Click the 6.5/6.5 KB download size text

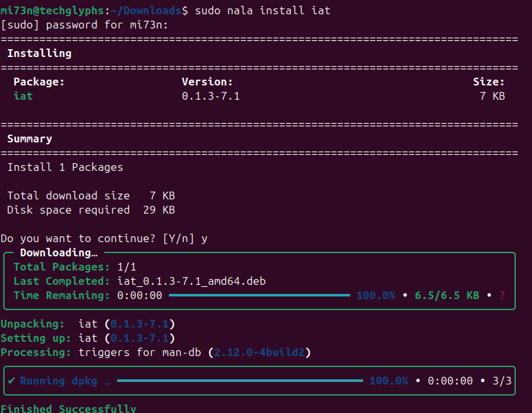click(447, 296)
